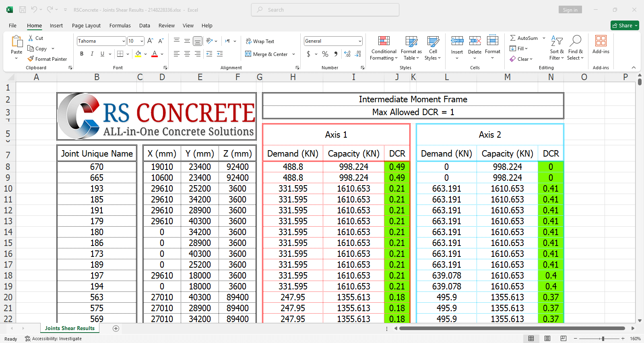The height and width of the screenshot is (343, 644).
Task: Click the Increase Decimal icon
Action: [x=347, y=54]
